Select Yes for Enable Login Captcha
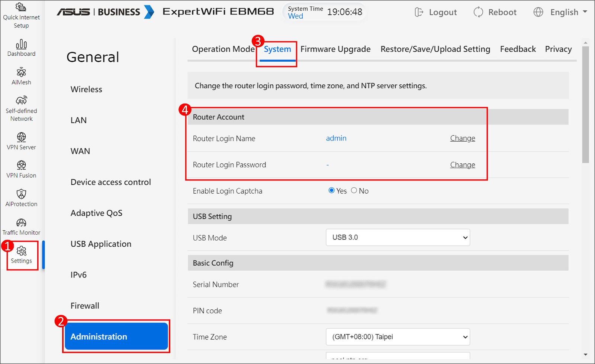The height and width of the screenshot is (364, 595). [332, 191]
